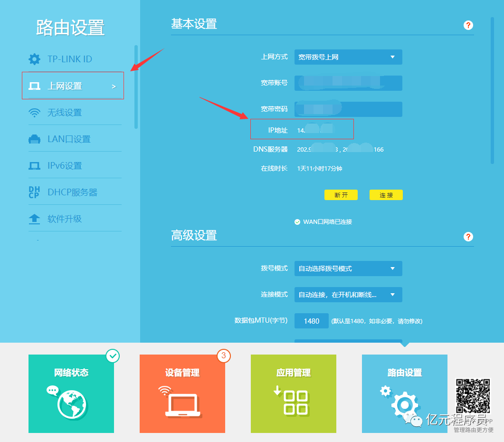The image size is (504, 442).
Task: Switch to the 设备管理 tab
Action: (182, 394)
